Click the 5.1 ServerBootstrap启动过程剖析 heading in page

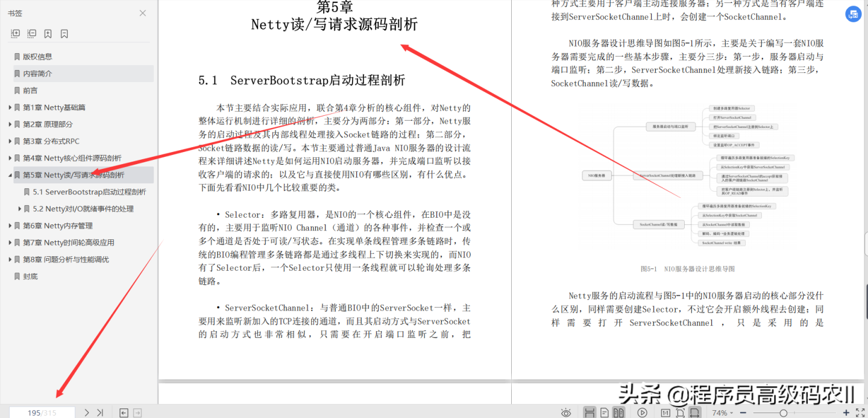coord(302,80)
